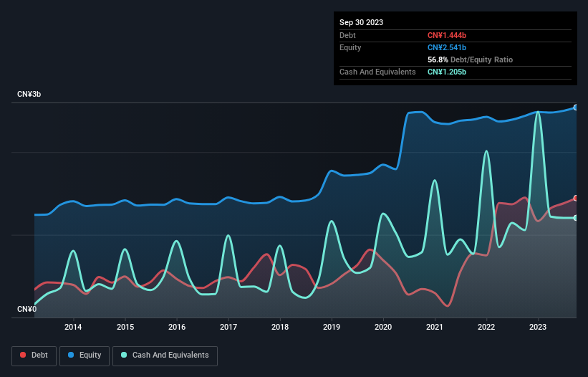Click the 56.8% Debt/Equity Ratio text
The width and height of the screenshot is (588, 377).
tap(470, 59)
